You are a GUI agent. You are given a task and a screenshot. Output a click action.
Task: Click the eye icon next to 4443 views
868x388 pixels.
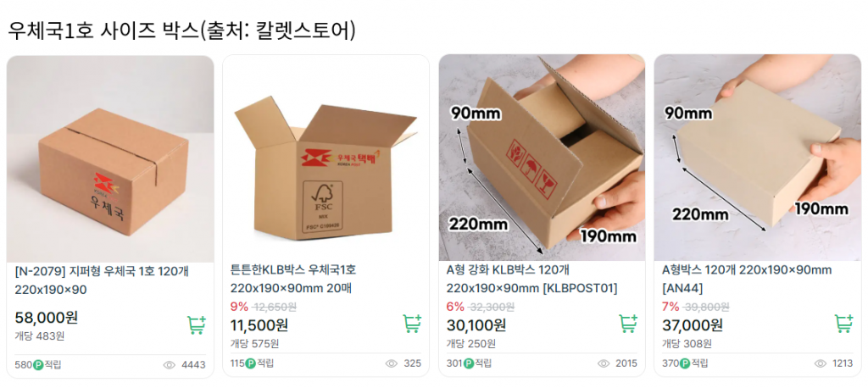(170, 365)
